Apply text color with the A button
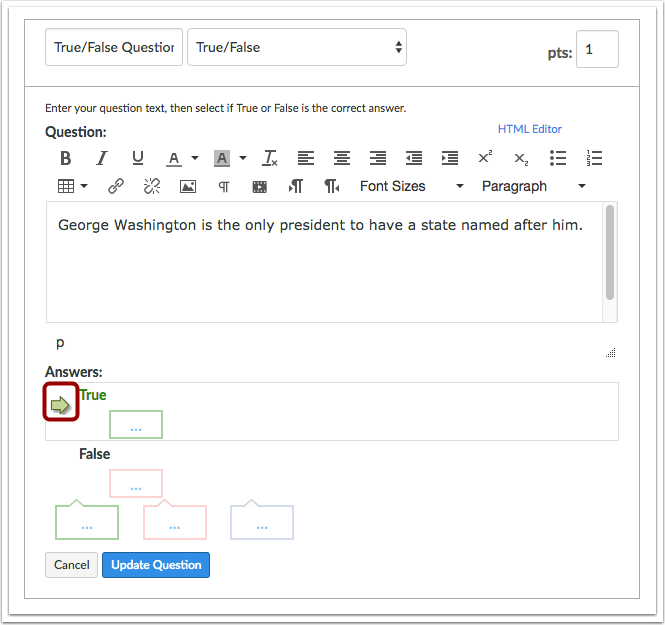 (173, 159)
